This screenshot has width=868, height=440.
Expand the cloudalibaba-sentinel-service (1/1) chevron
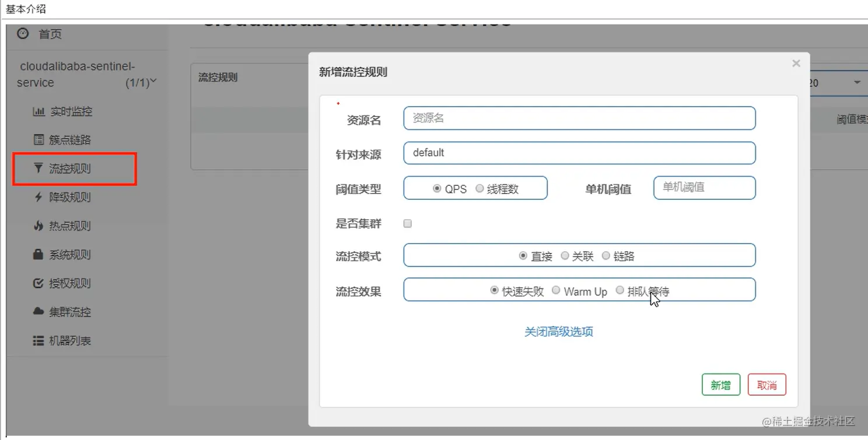153,82
